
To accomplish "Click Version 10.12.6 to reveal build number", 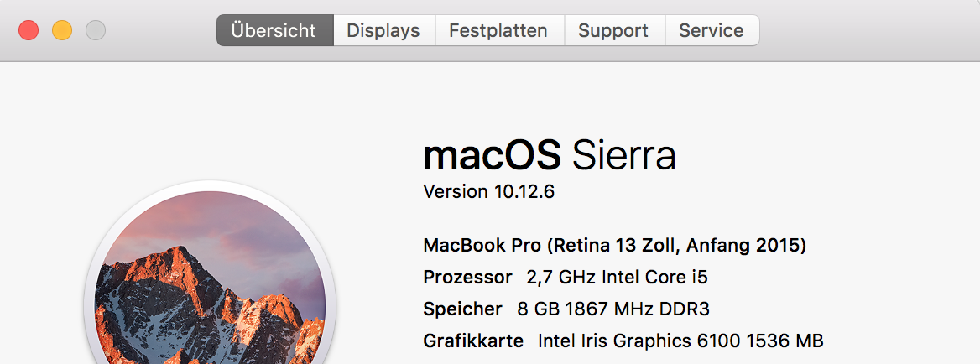I will tap(488, 192).
